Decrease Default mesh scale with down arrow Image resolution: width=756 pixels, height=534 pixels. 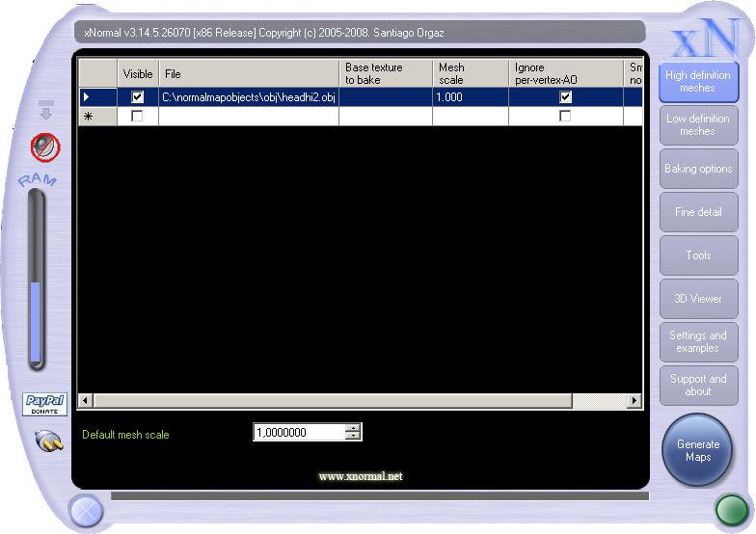click(x=353, y=436)
